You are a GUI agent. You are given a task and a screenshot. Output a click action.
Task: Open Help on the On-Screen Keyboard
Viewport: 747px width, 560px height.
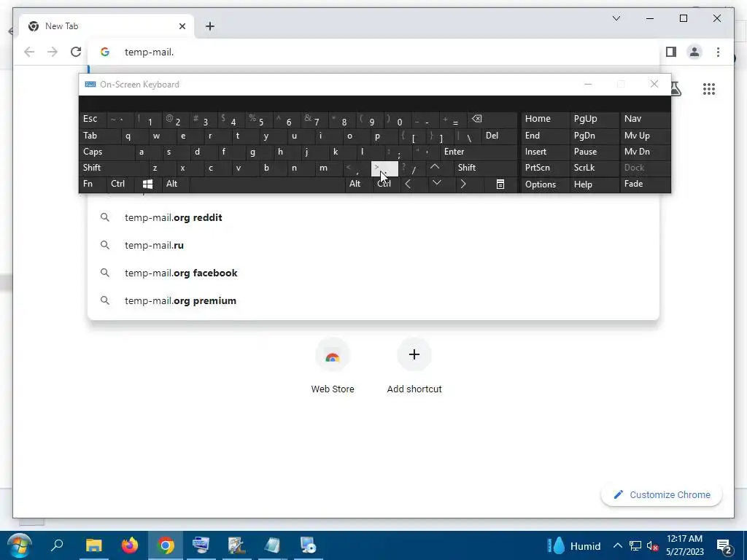click(x=595, y=184)
